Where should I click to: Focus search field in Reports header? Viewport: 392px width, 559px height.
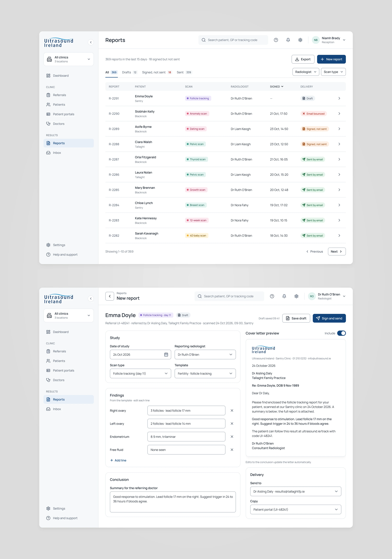click(233, 40)
